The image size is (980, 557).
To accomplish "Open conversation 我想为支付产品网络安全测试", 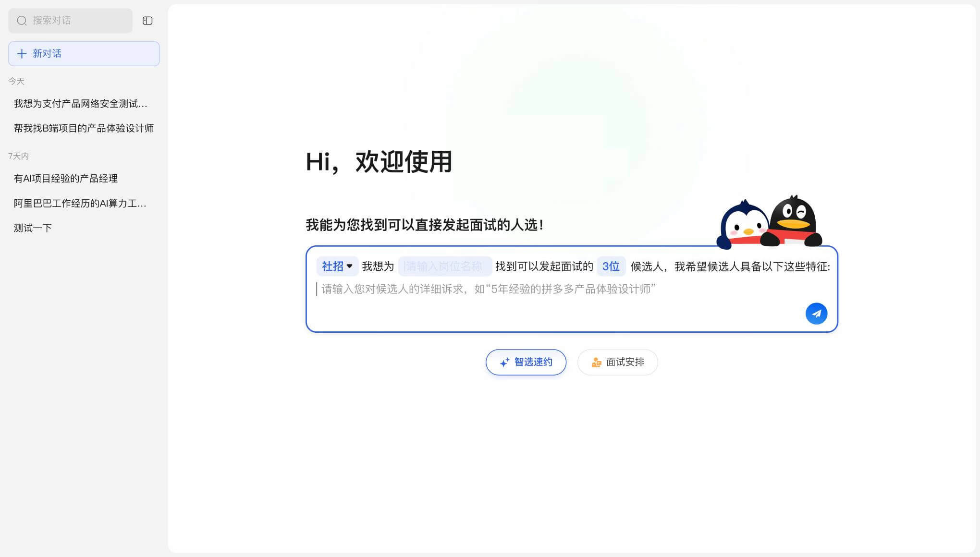I will pos(81,104).
